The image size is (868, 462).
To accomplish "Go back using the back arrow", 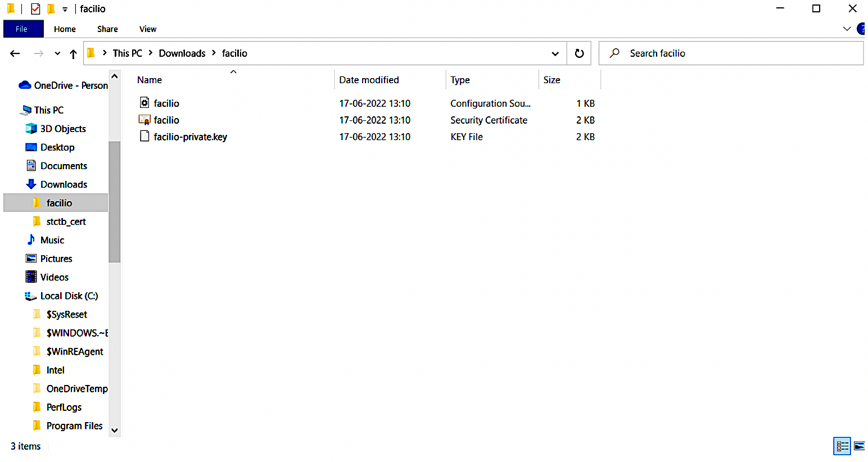I will pos(15,53).
